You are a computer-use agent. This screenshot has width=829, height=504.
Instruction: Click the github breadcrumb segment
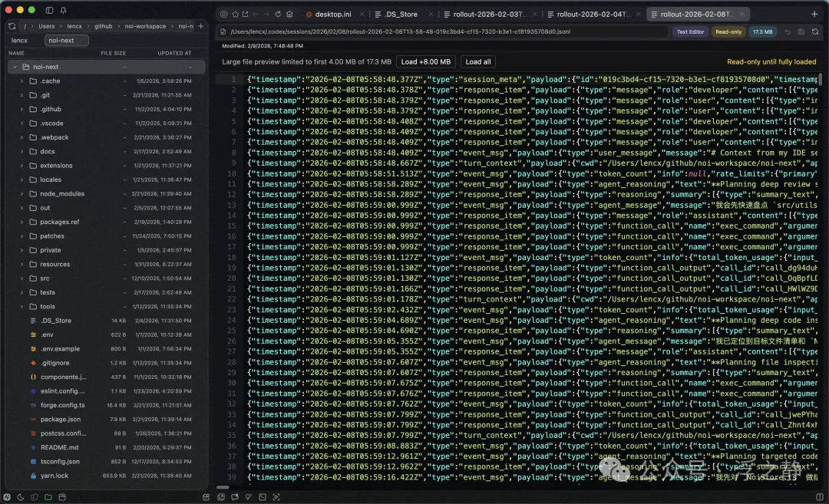click(103, 26)
